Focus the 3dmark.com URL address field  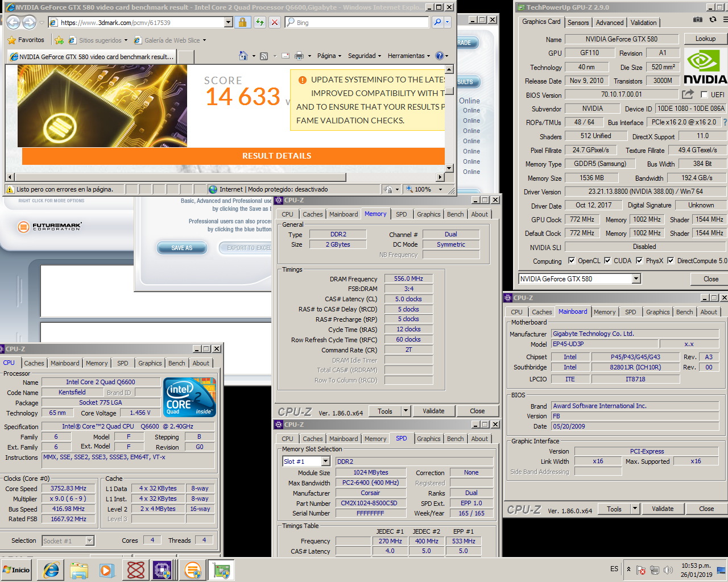click(140, 23)
